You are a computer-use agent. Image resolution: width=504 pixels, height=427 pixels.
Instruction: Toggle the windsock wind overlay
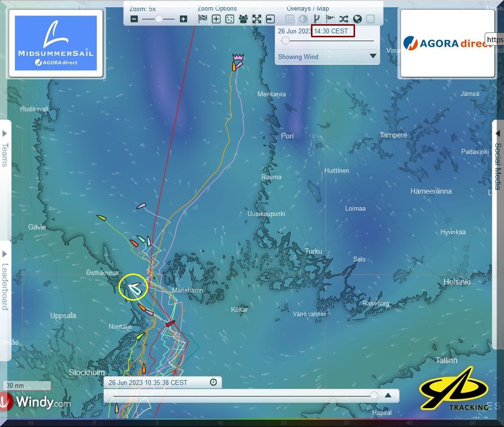[330, 19]
